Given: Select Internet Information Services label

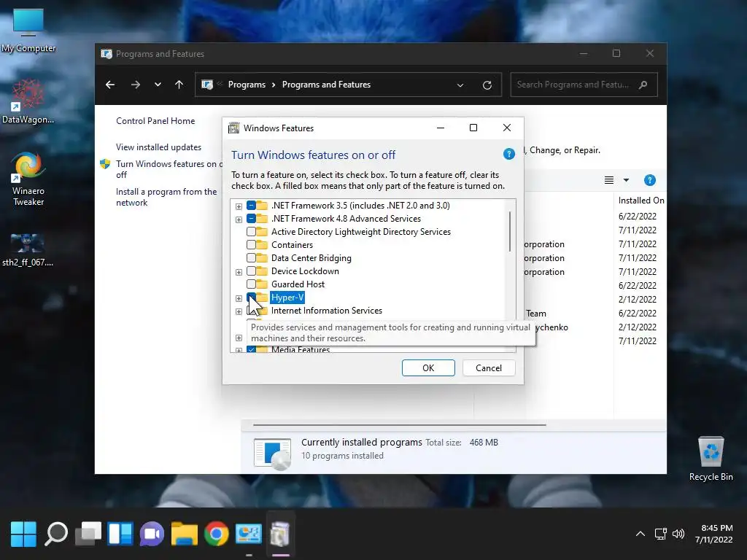Looking at the screenshot, I should tap(326, 311).
